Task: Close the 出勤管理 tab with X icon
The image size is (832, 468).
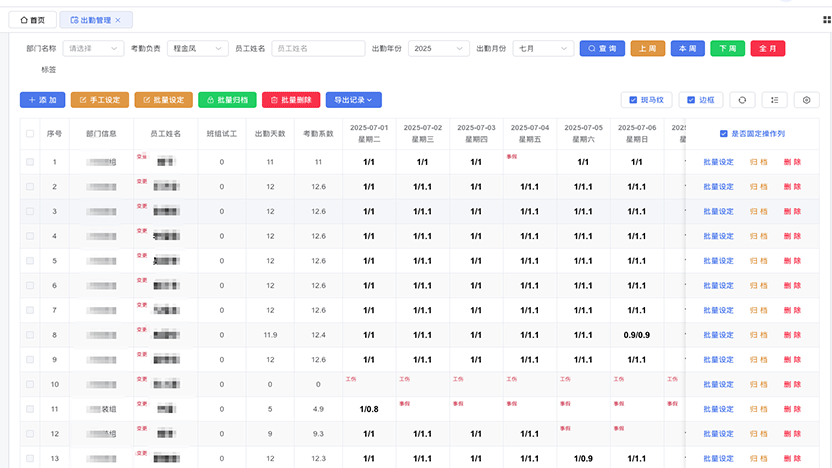Action: click(x=118, y=20)
